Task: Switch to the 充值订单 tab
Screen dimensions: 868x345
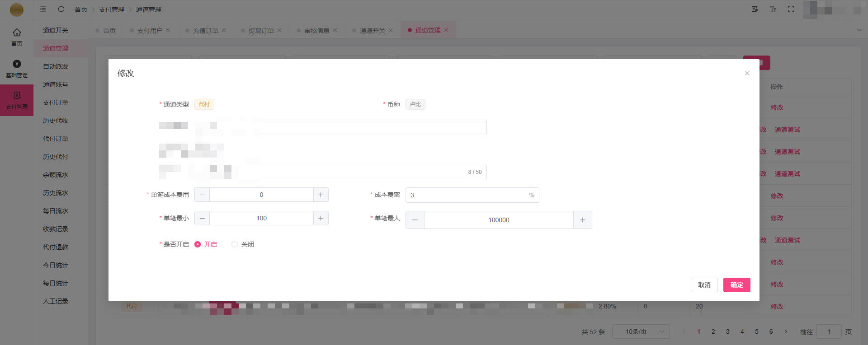Action: (205, 31)
